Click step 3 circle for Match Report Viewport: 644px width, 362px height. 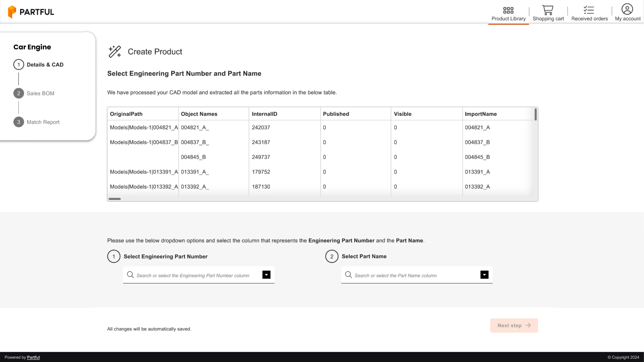tap(18, 122)
